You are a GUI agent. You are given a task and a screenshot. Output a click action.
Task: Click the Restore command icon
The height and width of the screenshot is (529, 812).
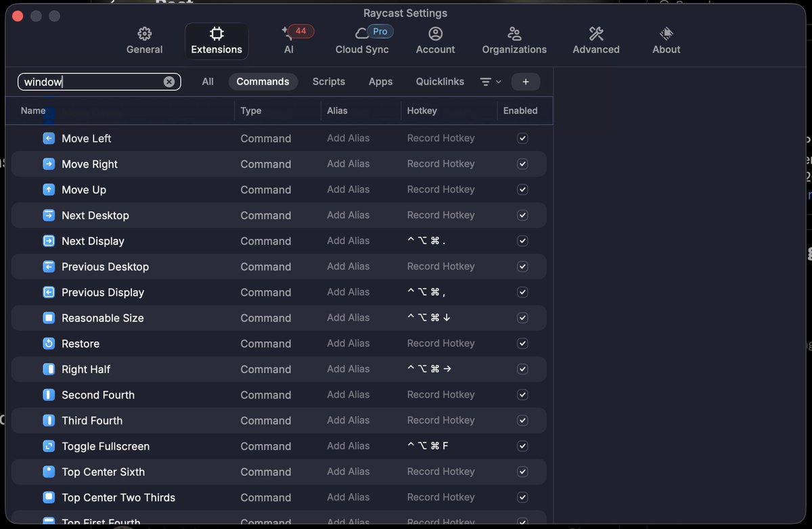(49, 344)
